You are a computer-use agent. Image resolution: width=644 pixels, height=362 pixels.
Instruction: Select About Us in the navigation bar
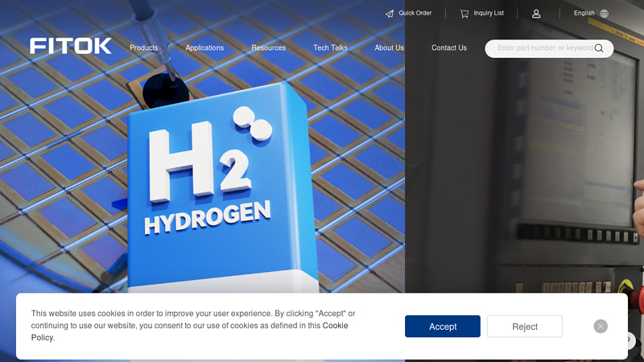(x=389, y=48)
